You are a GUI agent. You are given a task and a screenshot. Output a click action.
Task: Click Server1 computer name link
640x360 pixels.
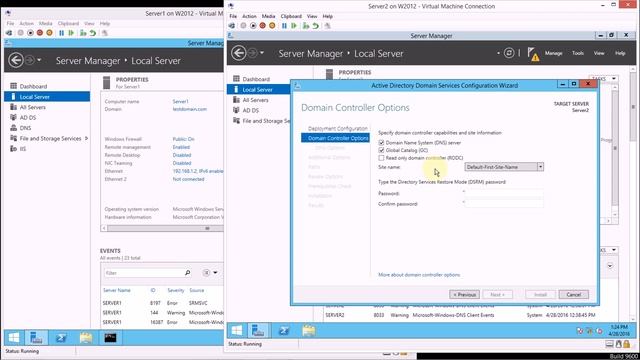point(180,101)
